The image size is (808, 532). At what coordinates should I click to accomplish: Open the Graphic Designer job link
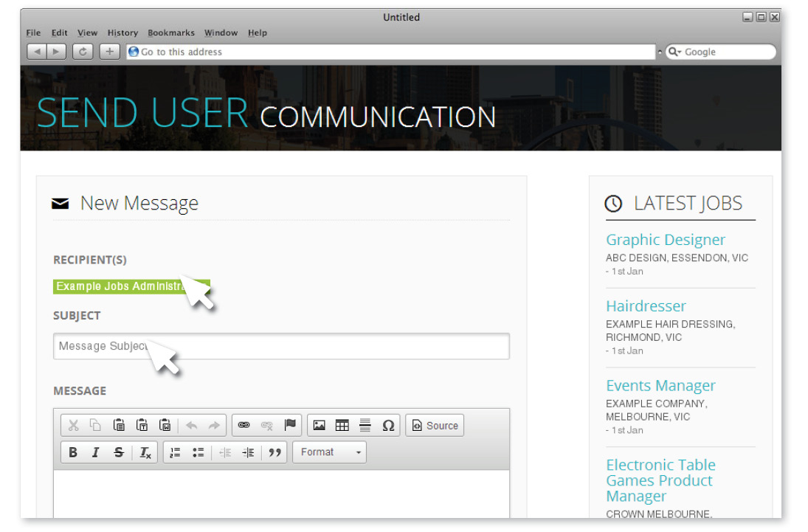pyautogui.click(x=665, y=240)
